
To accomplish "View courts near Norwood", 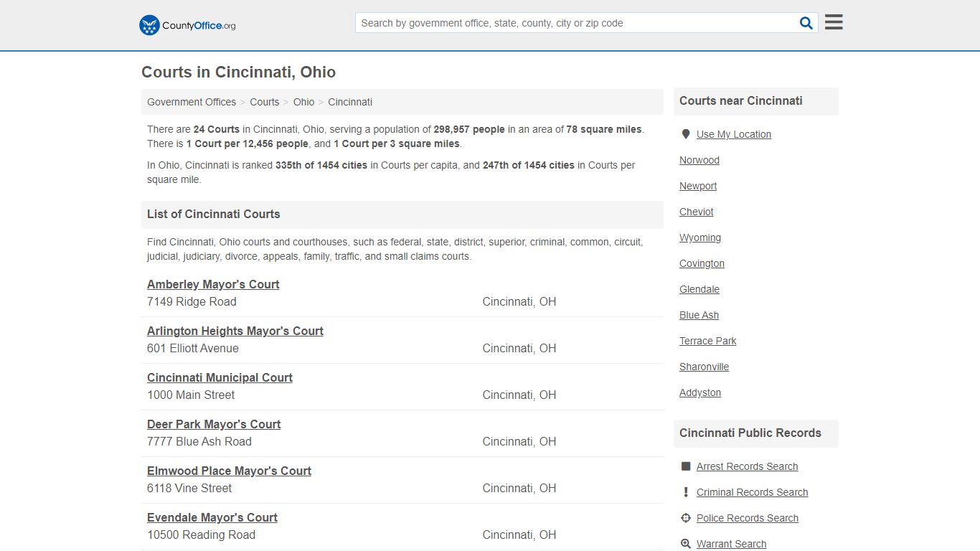I will 699,160.
